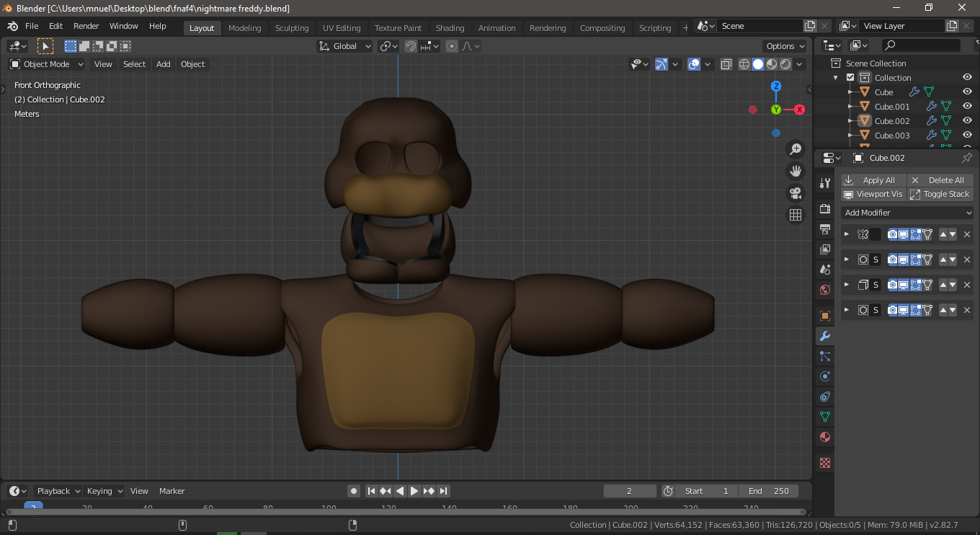Toggle proportional editing button
Viewport: 980px width, 535px height.
[452, 46]
